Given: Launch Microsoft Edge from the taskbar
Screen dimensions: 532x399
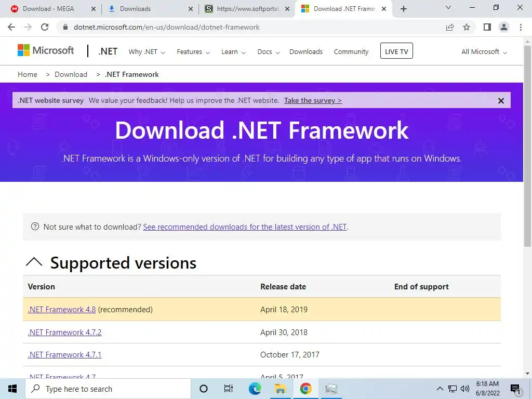Looking at the screenshot, I should (x=255, y=389).
